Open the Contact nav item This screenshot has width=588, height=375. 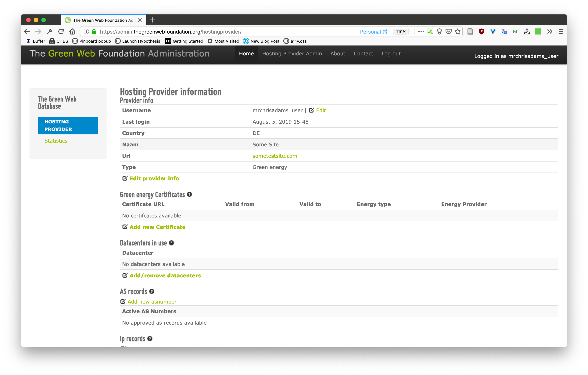pyautogui.click(x=363, y=53)
